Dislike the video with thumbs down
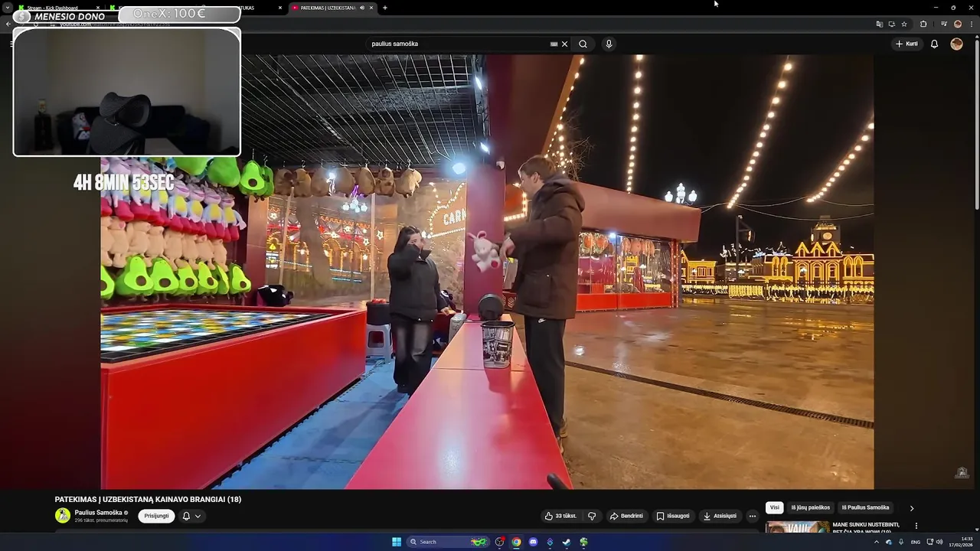This screenshot has width=980, height=551. point(592,516)
